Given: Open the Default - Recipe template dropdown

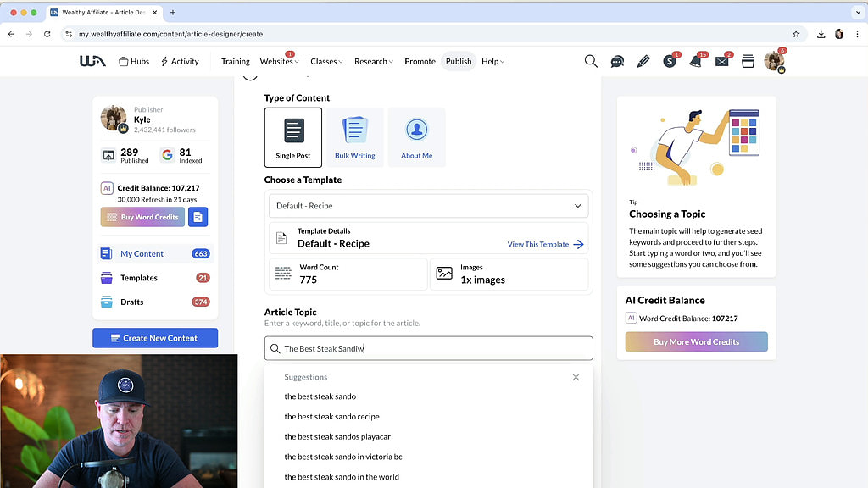Looking at the screenshot, I should (x=429, y=206).
